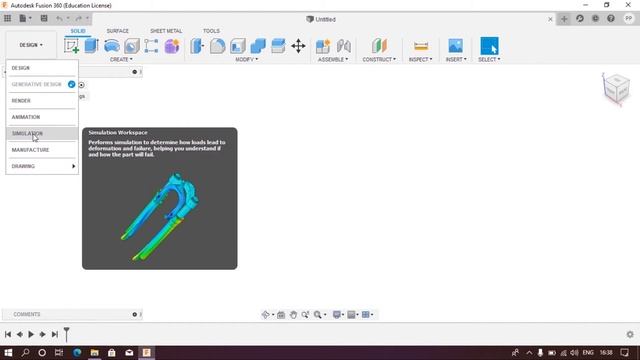640x360 pixels.
Task: Open the Help question mark menu
Action: click(x=611, y=19)
